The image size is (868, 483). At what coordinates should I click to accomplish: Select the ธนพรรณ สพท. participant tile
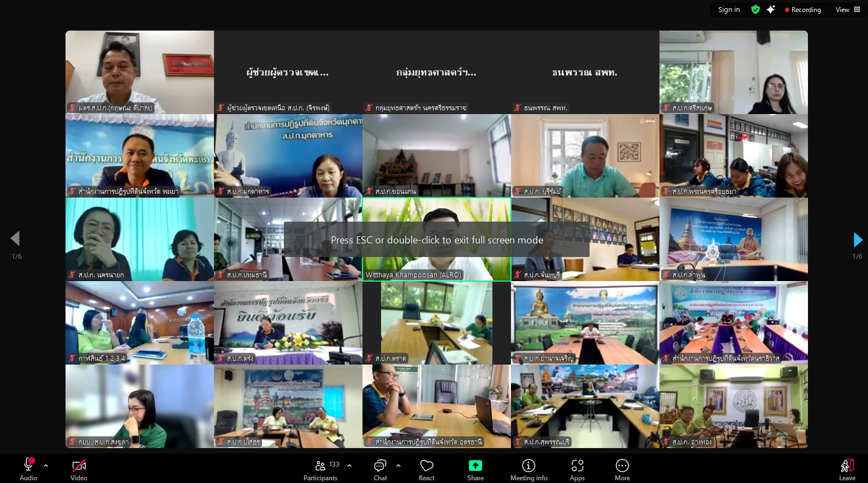[x=585, y=72]
